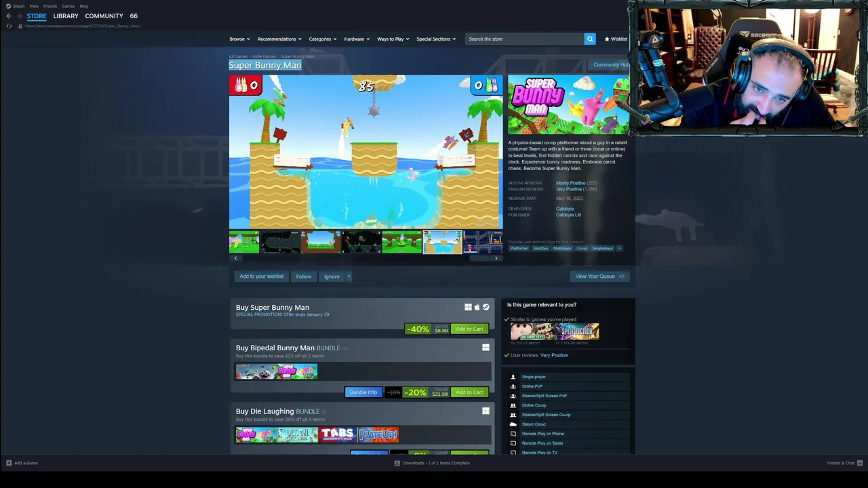Open the All Games breadcrumb

click(x=238, y=56)
